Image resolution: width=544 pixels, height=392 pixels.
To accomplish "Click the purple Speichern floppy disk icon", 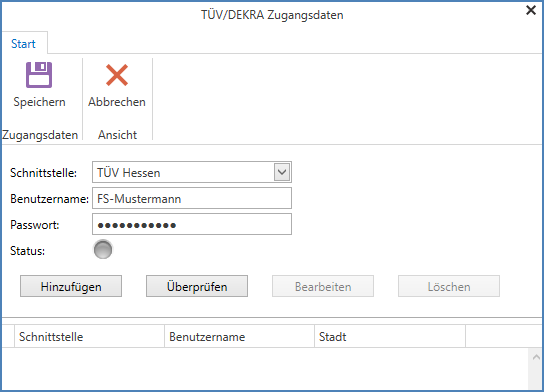I will (39, 75).
